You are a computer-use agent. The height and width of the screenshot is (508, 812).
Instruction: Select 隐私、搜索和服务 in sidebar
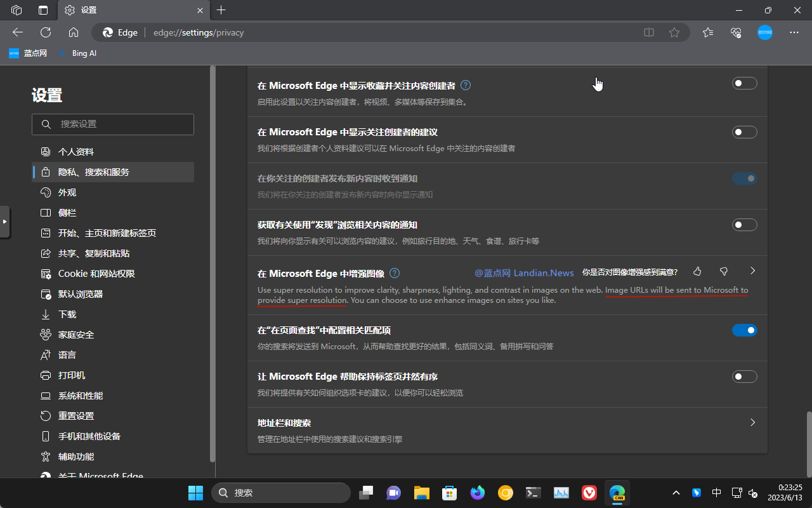pos(113,172)
